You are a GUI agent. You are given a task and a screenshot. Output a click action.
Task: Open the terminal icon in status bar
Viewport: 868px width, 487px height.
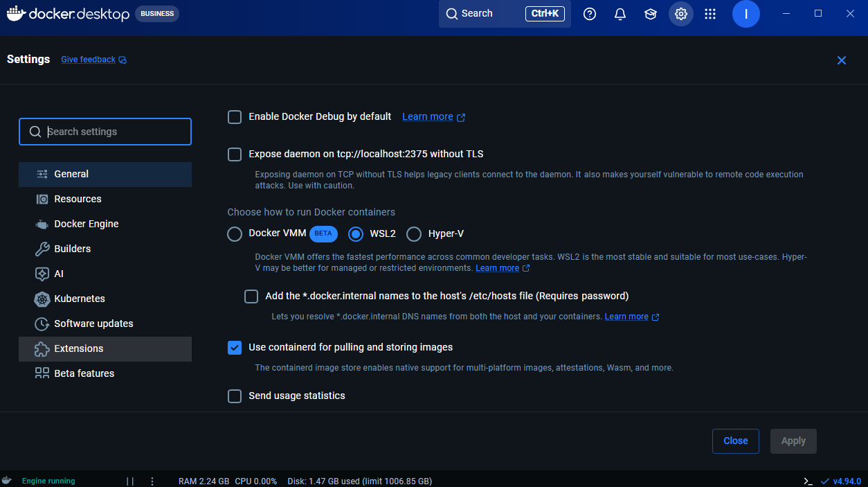808,481
